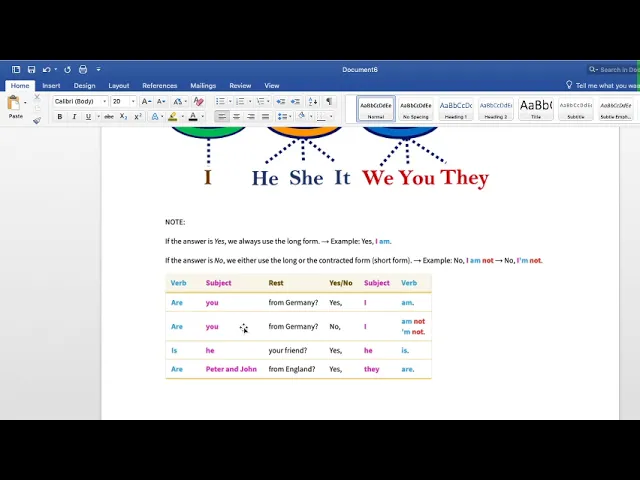Apply strikethrough (abc) formatting
The width and height of the screenshot is (640, 480).
[x=109, y=117]
